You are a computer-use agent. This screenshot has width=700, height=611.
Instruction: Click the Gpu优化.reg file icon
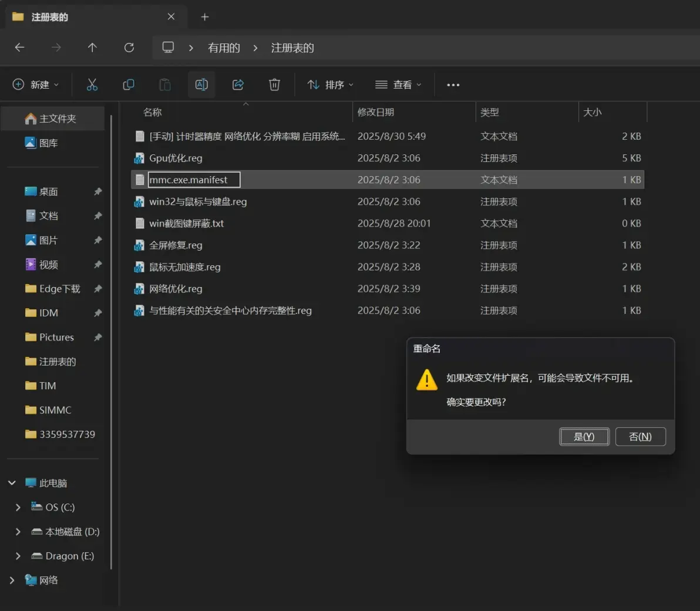[139, 158]
